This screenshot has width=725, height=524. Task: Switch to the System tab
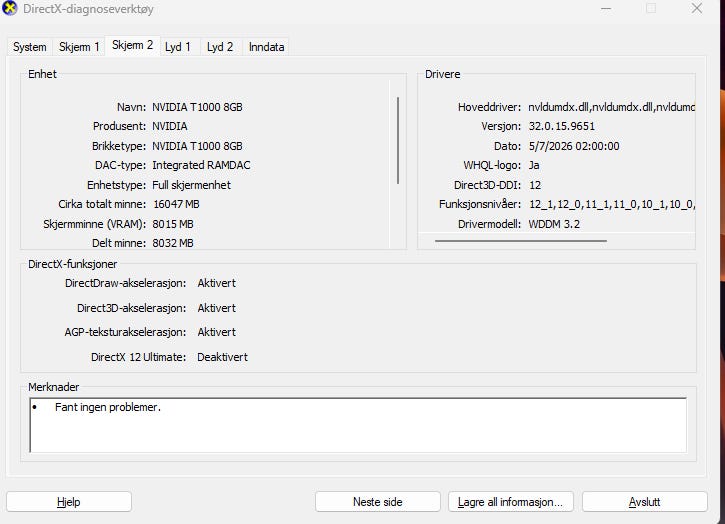tap(30, 47)
